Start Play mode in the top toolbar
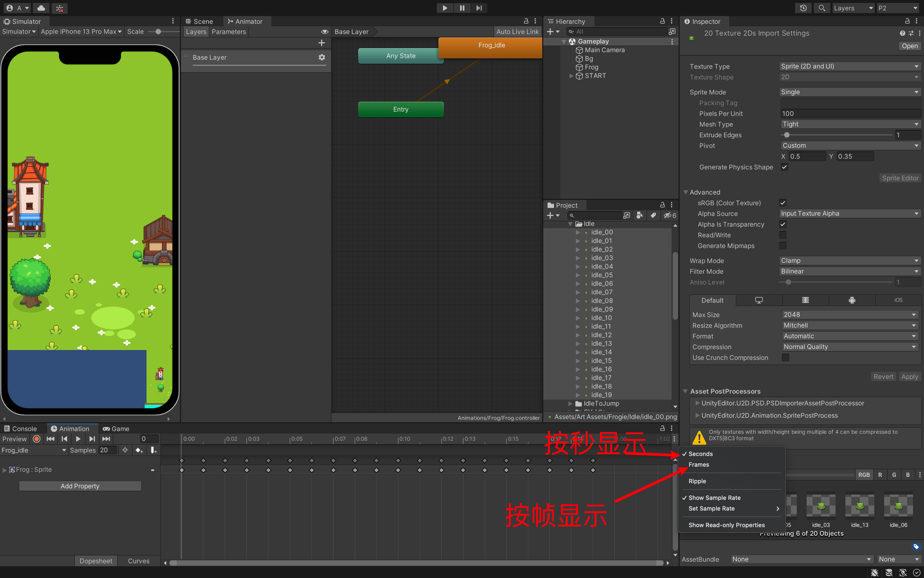 pyautogui.click(x=445, y=8)
